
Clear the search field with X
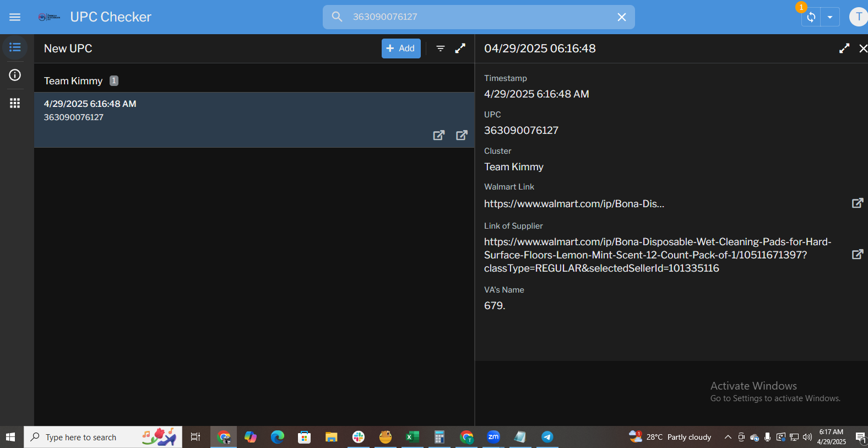coord(622,17)
